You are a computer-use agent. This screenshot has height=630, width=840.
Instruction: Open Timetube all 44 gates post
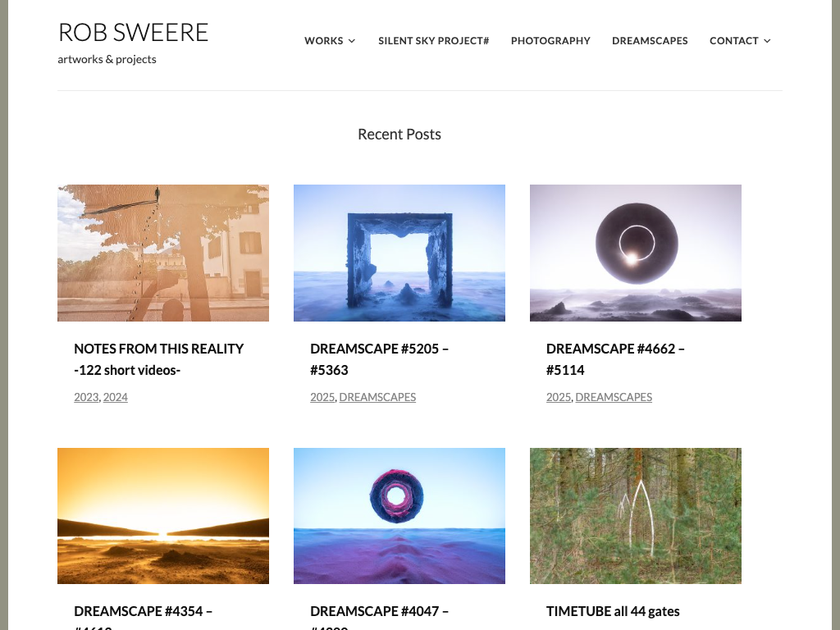tap(613, 611)
